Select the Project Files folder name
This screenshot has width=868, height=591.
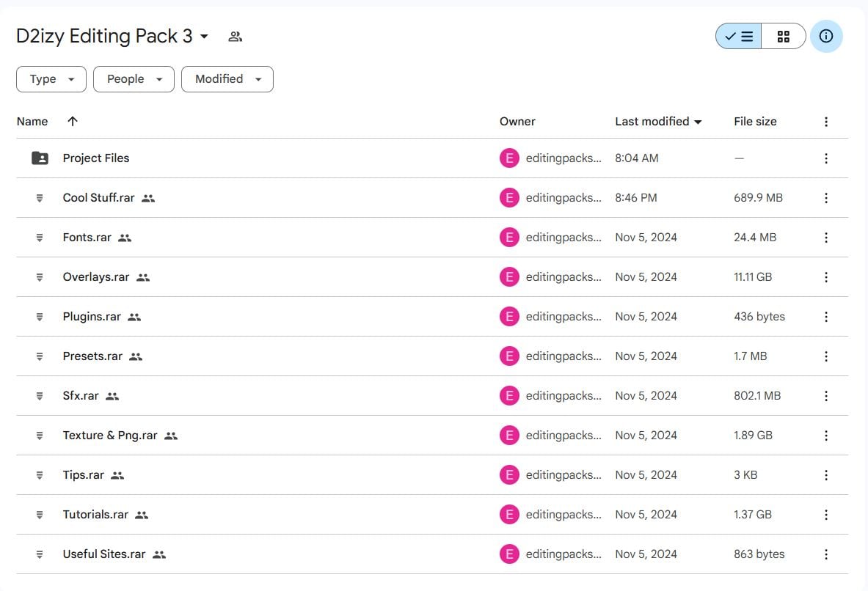coord(96,158)
